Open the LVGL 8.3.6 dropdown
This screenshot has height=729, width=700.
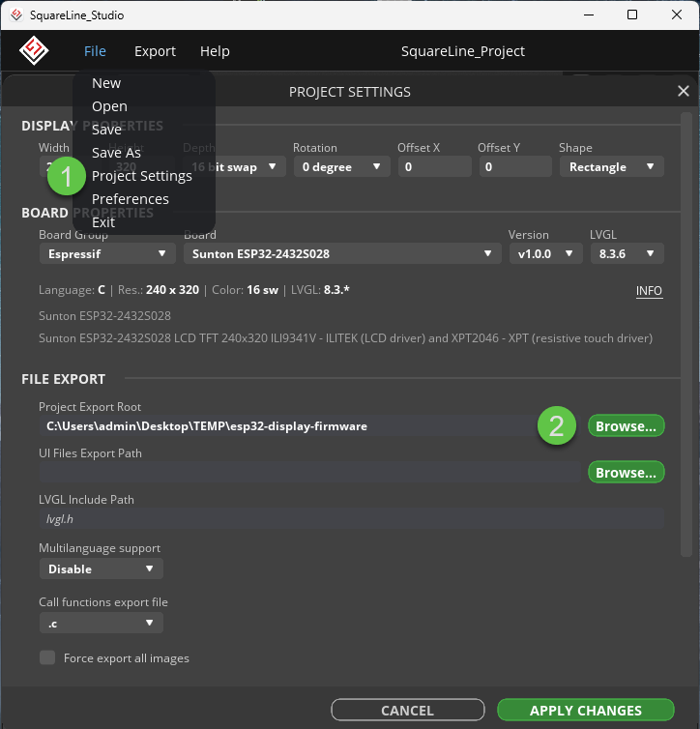[627, 254]
